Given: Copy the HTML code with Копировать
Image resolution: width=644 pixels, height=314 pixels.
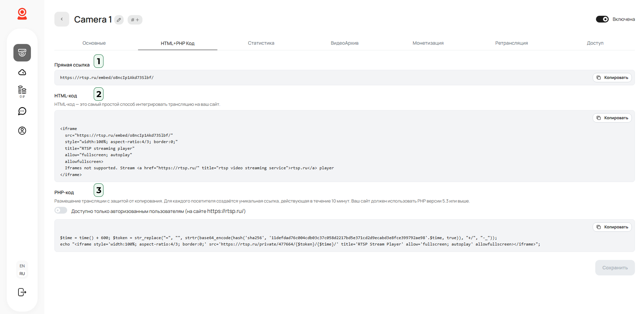Looking at the screenshot, I should point(612,118).
